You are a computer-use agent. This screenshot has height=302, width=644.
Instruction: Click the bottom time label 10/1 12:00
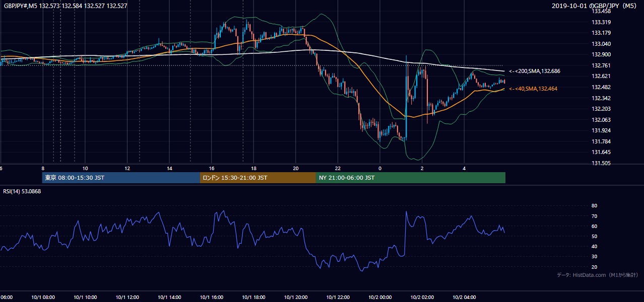point(127,297)
